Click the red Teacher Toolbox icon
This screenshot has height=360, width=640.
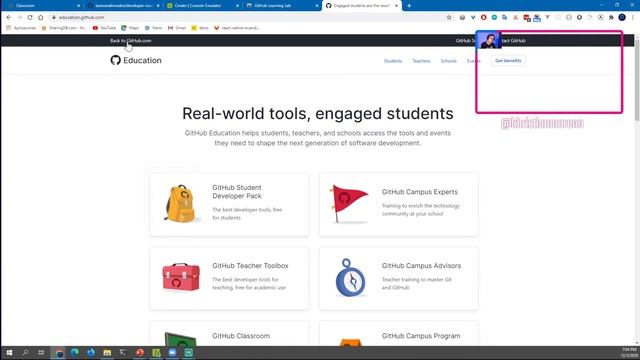point(181,277)
